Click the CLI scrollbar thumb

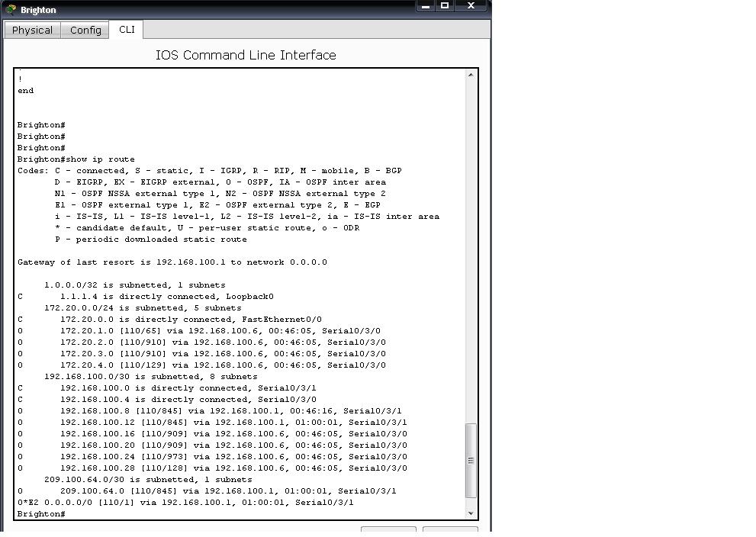(471, 461)
